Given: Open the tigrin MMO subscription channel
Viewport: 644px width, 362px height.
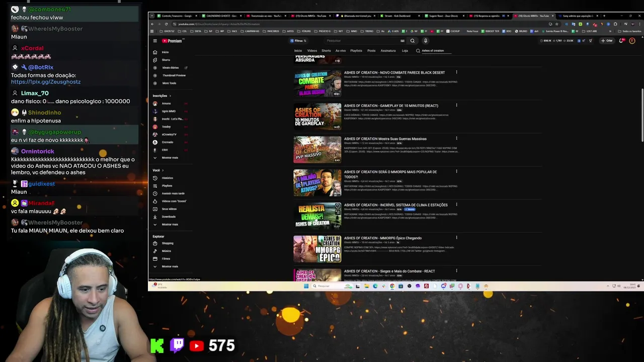Looking at the screenshot, I should coord(169,111).
